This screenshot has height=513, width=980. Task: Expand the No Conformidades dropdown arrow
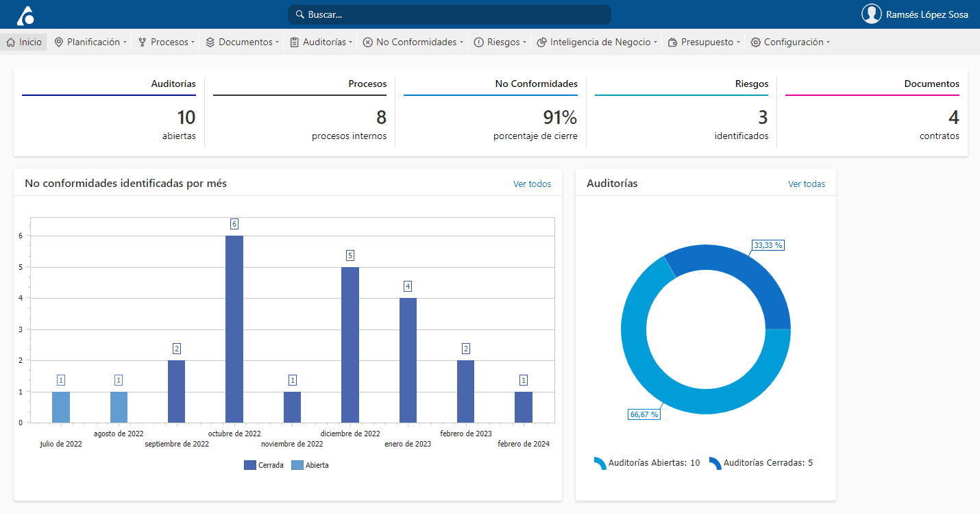[x=461, y=42]
